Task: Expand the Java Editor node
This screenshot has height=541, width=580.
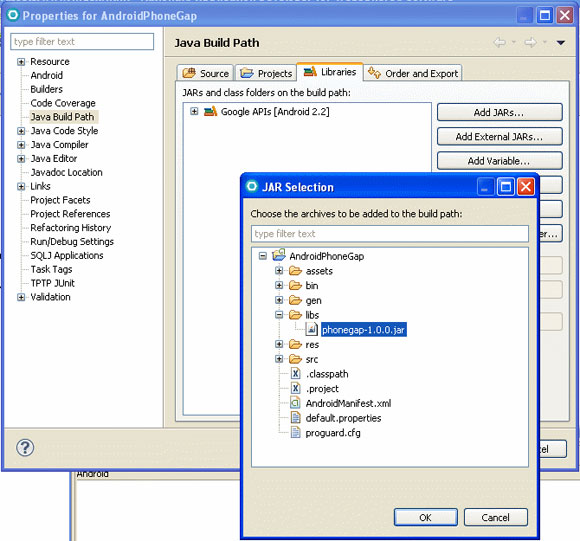Action: point(21,158)
